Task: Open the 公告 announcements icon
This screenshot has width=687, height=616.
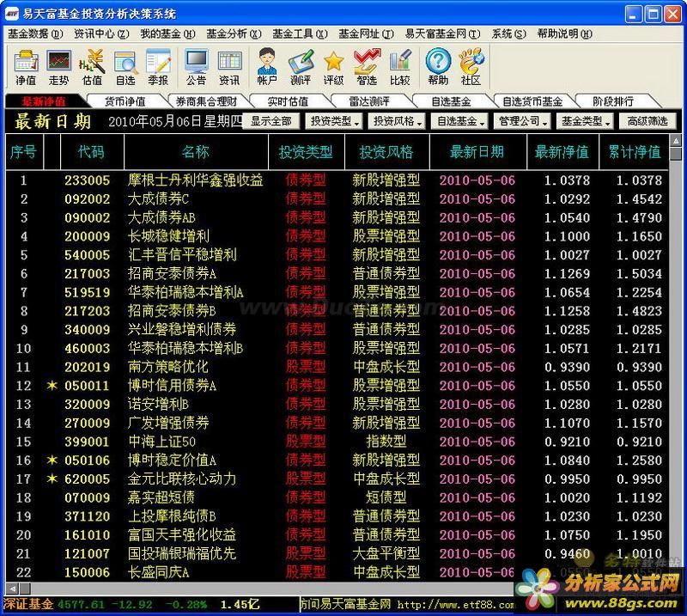Action: pyautogui.click(x=196, y=67)
